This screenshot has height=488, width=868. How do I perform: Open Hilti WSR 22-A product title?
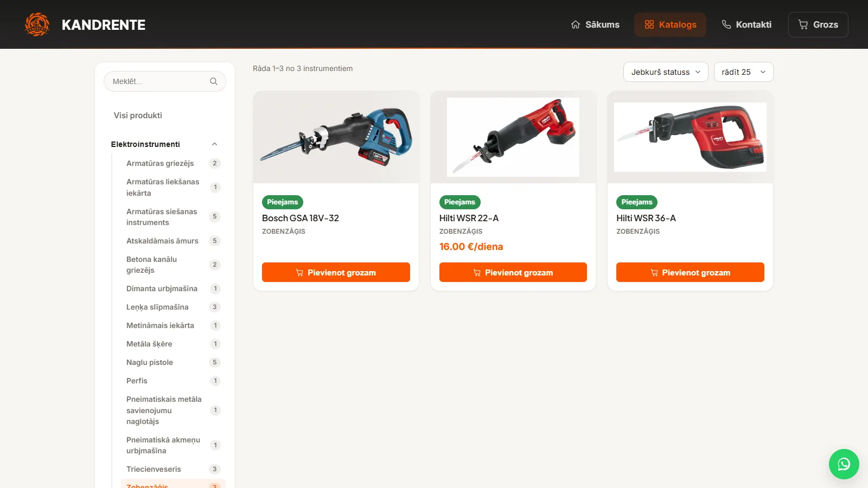469,218
